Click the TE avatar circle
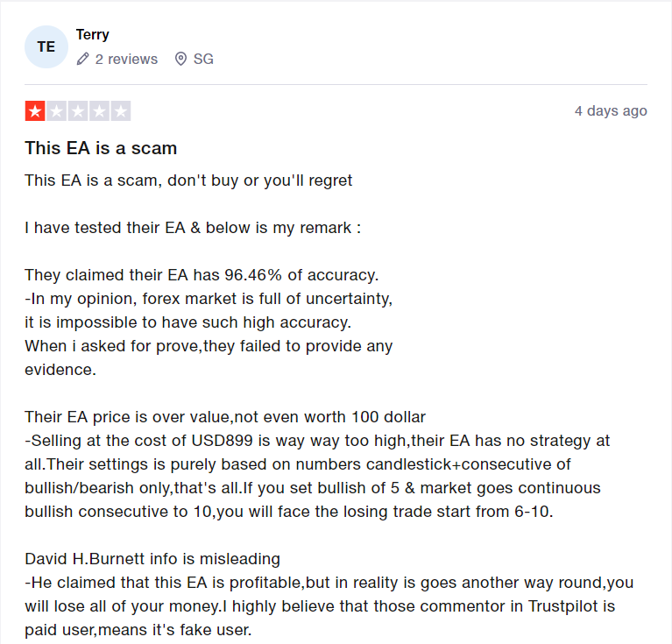 (x=46, y=46)
